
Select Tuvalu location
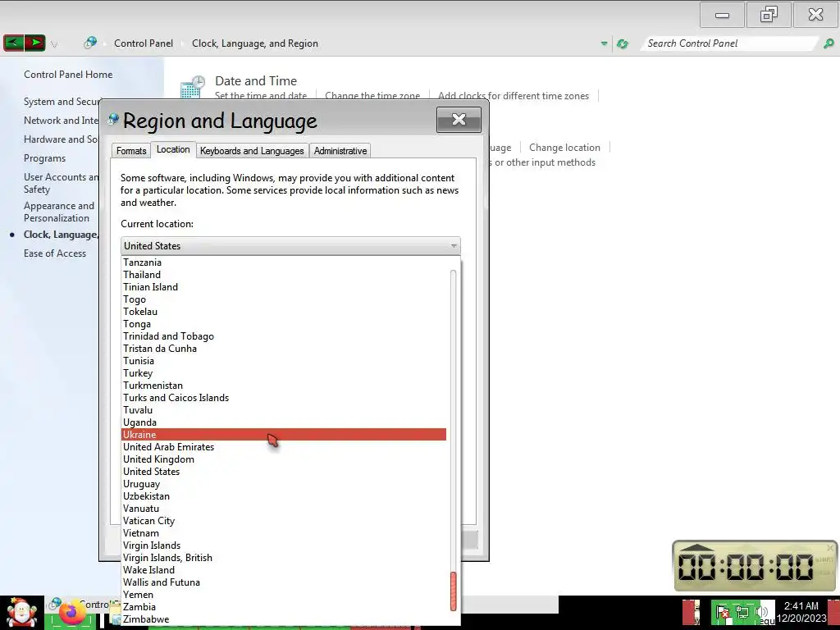coord(284,410)
